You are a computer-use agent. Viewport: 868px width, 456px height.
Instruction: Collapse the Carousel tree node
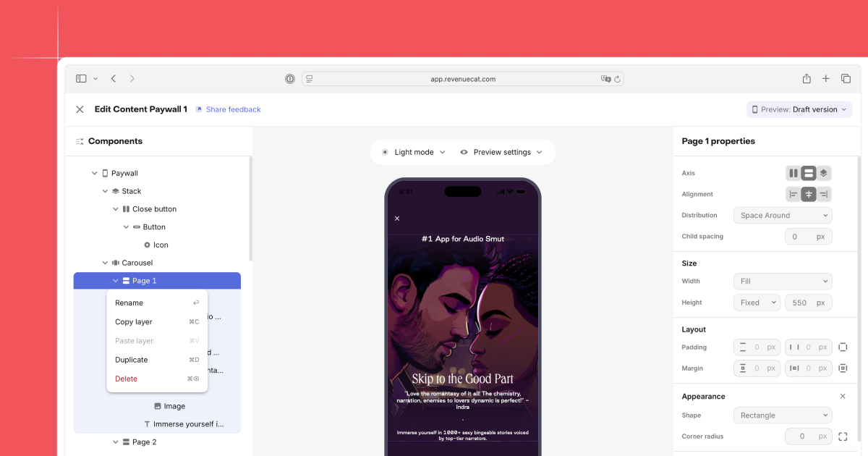coord(105,263)
